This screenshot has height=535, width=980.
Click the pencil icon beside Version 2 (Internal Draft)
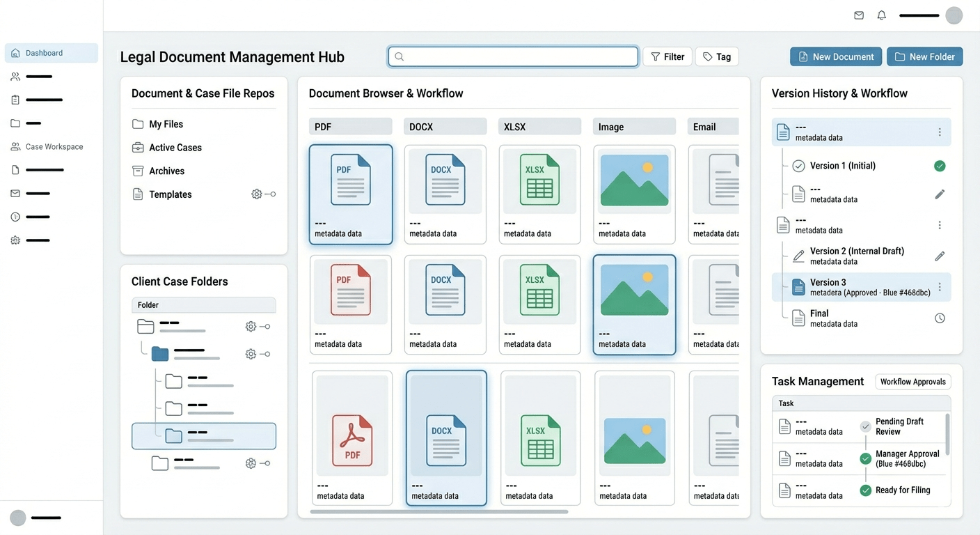(940, 256)
